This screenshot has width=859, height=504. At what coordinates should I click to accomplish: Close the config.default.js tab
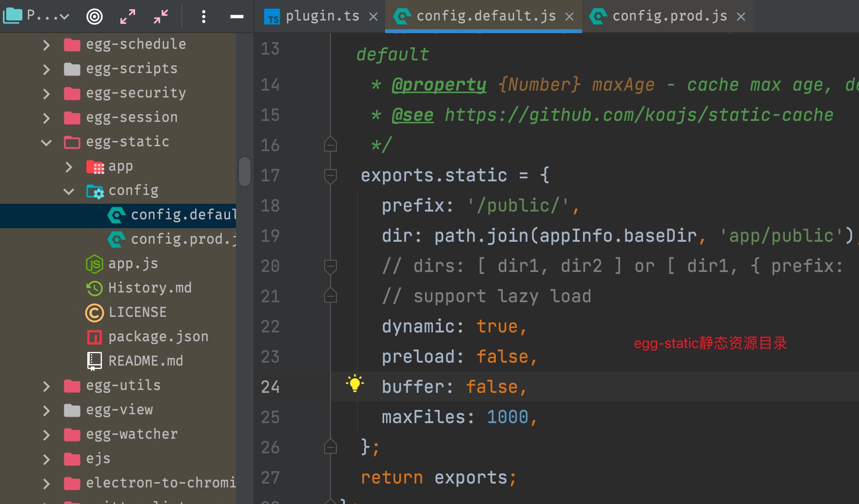569,17
